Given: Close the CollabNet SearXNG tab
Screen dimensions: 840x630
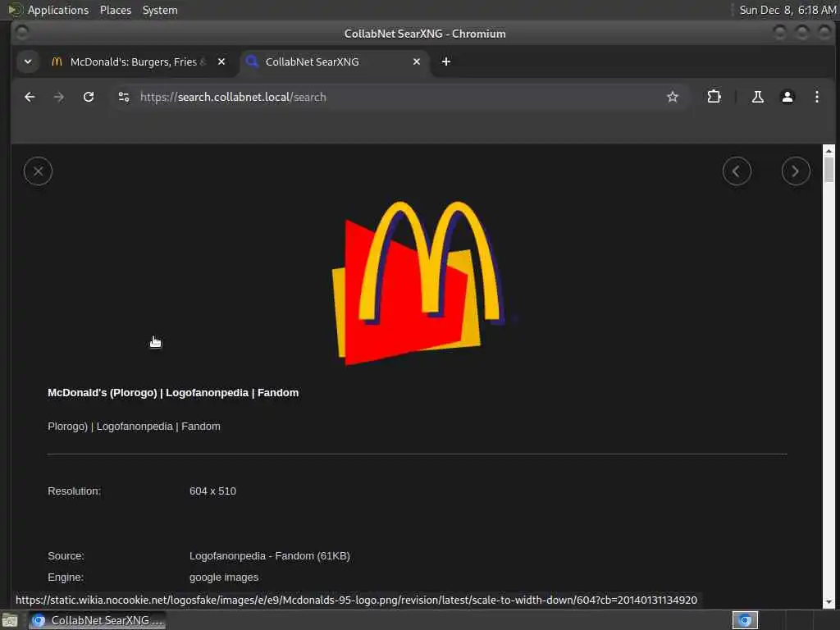Looking at the screenshot, I should tap(416, 62).
